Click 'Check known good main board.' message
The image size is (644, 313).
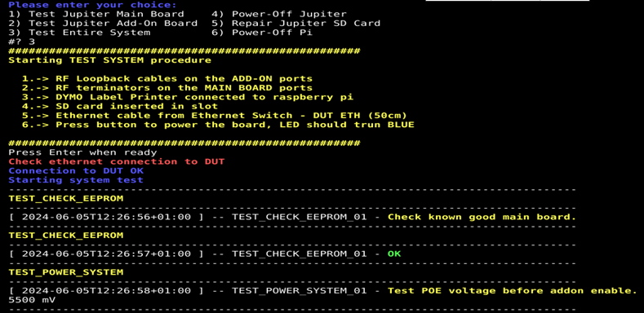pyautogui.click(x=482, y=217)
